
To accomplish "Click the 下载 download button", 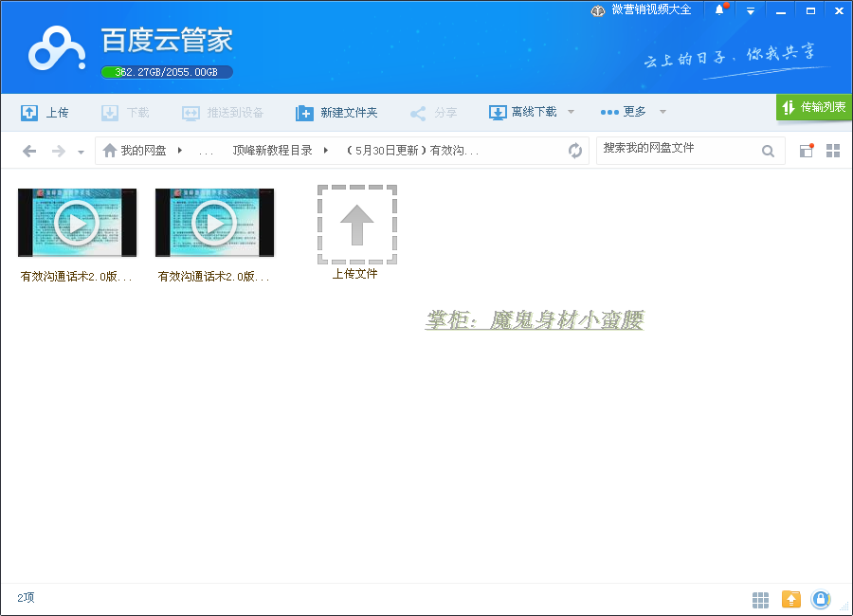I will [x=126, y=113].
